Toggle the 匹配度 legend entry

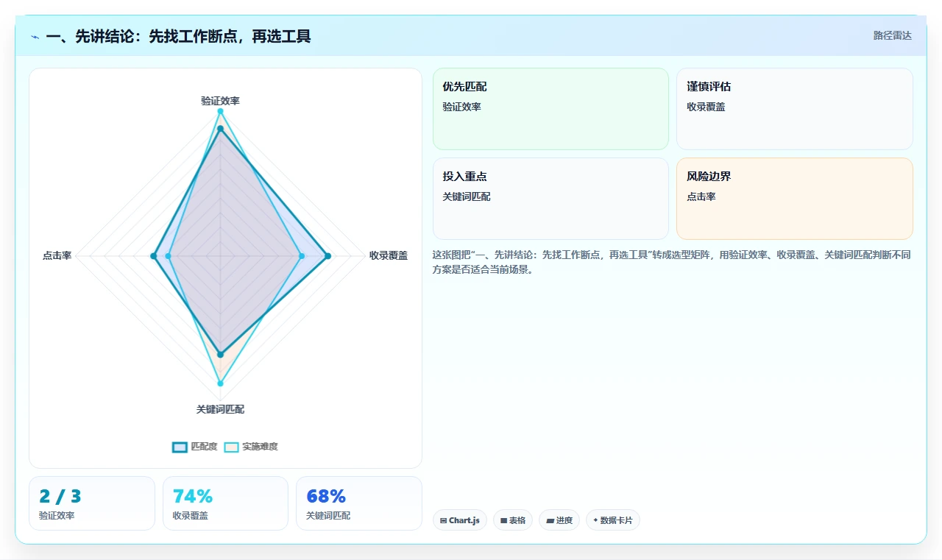[x=195, y=447]
